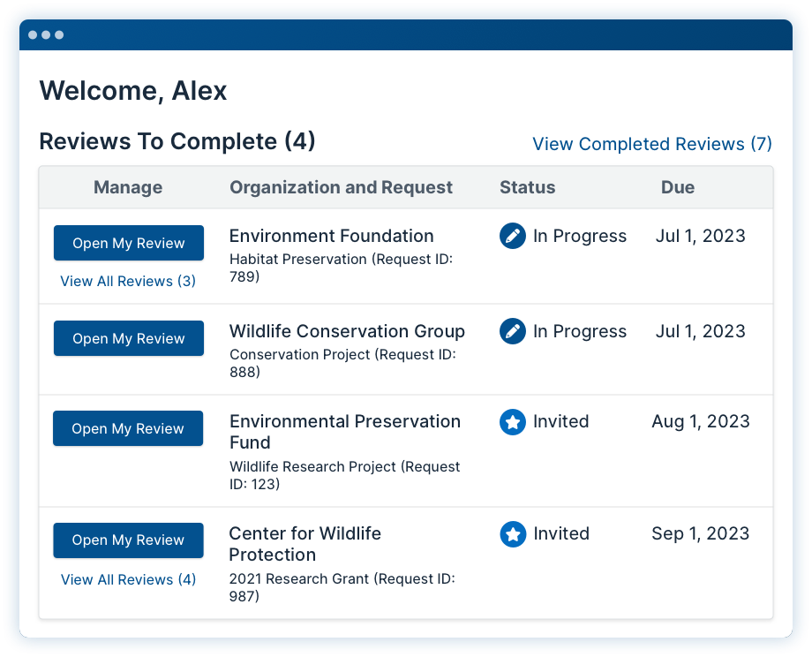The height and width of the screenshot is (657, 812).
Task: Click the Wildlife Conservation Group organization name
Action: [x=347, y=331]
